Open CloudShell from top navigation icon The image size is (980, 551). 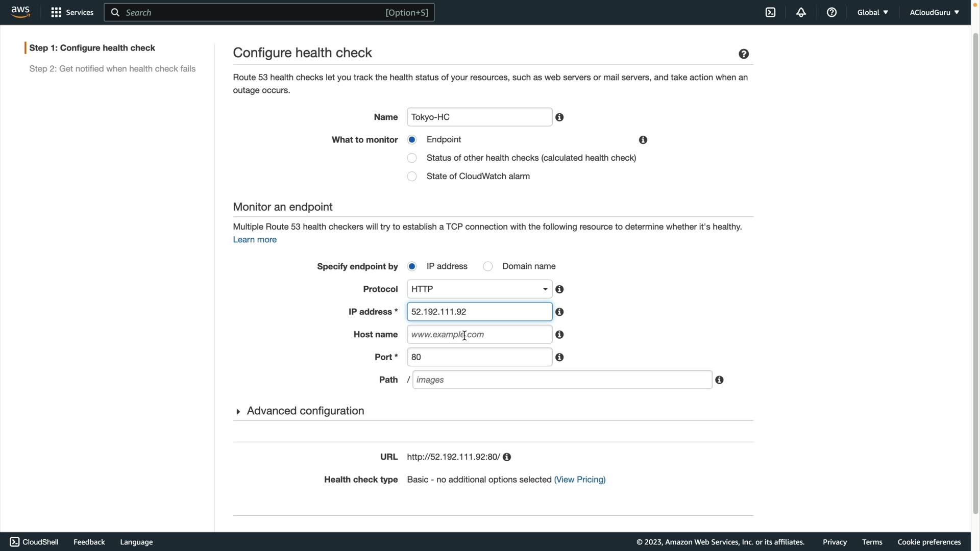[x=770, y=12]
